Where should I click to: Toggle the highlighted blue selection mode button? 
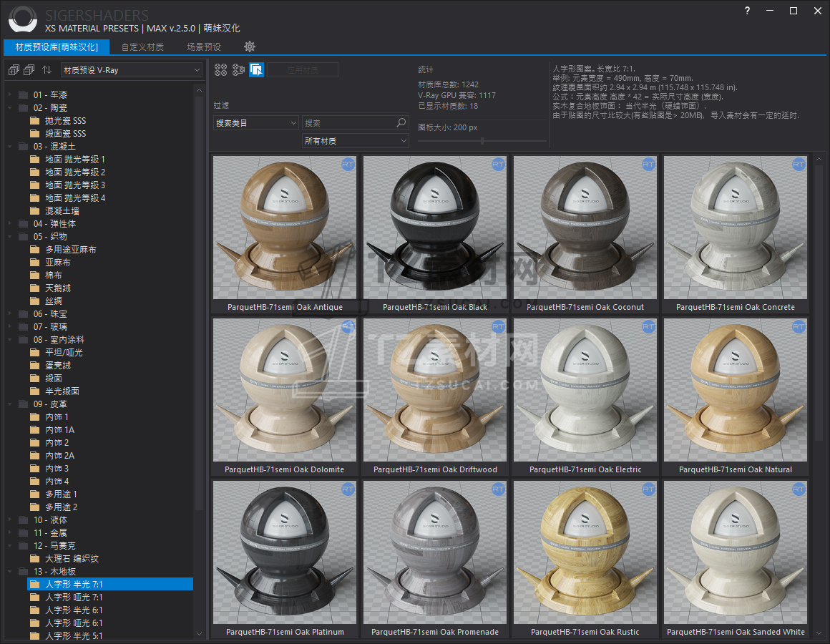click(x=257, y=69)
